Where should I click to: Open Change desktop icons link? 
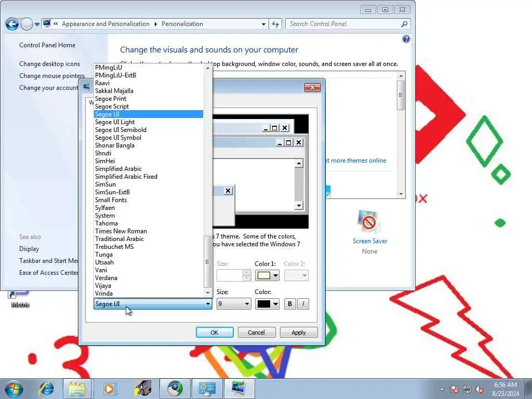point(49,64)
